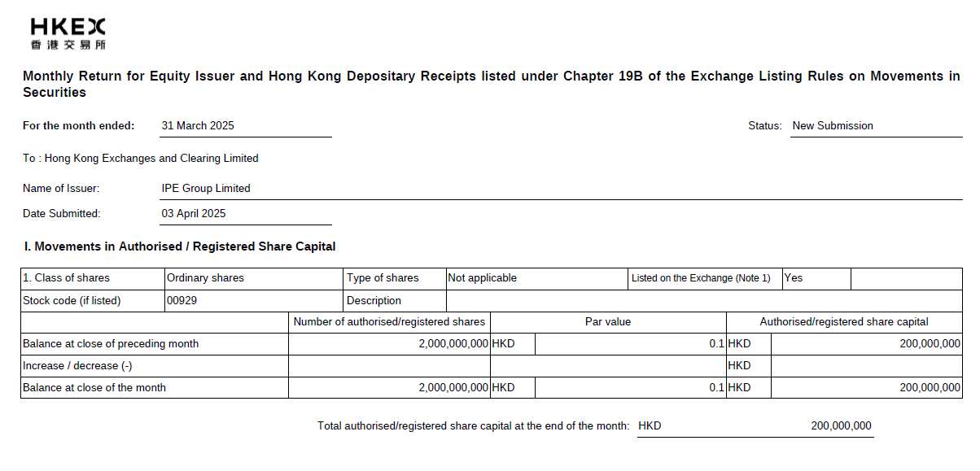Select the empty Increase / decrease shares cell

[x=389, y=366]
